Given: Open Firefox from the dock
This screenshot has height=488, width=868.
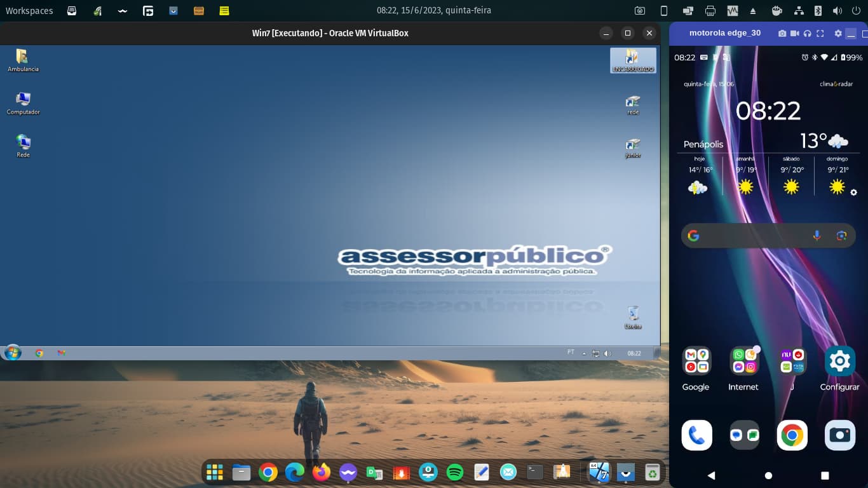Looking at the screenshot, I should (322, 472).
